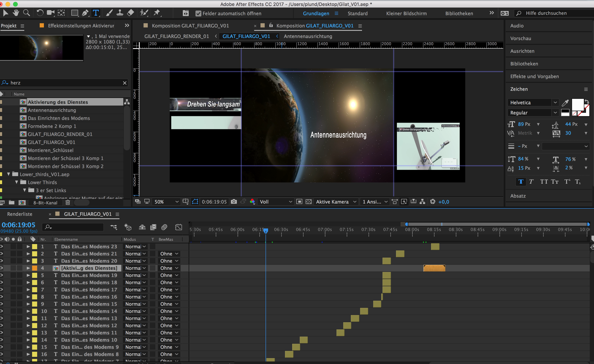The height and width of the screenshot is (364, 594).
Task: Click the trash icon in Project panel
Action: pos(68,202)
